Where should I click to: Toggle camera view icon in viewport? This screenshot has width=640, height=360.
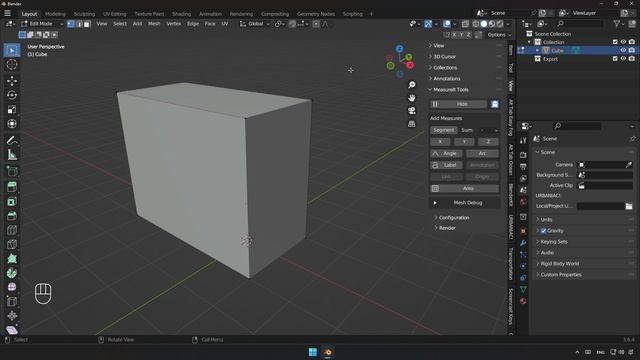click(412, 111)
